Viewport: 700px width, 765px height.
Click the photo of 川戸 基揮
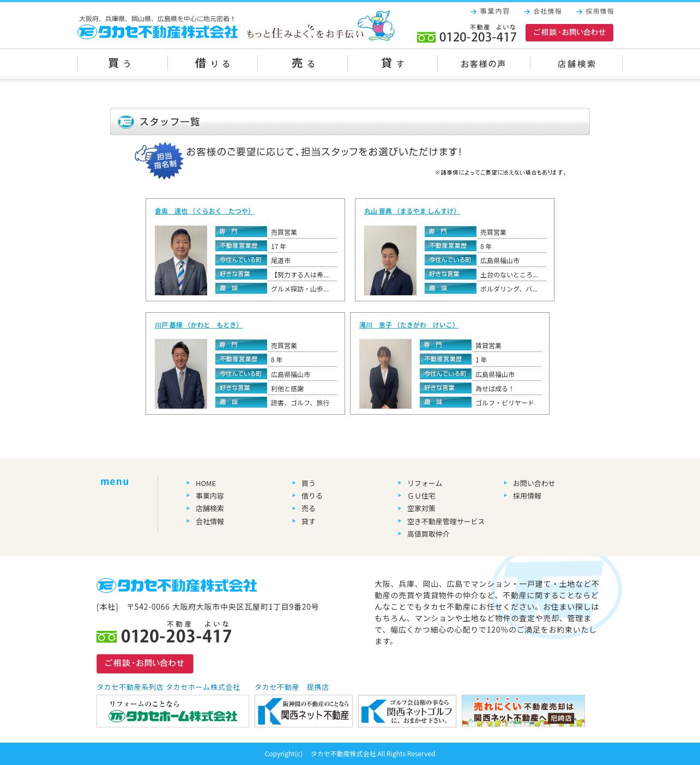click(181, 374)
